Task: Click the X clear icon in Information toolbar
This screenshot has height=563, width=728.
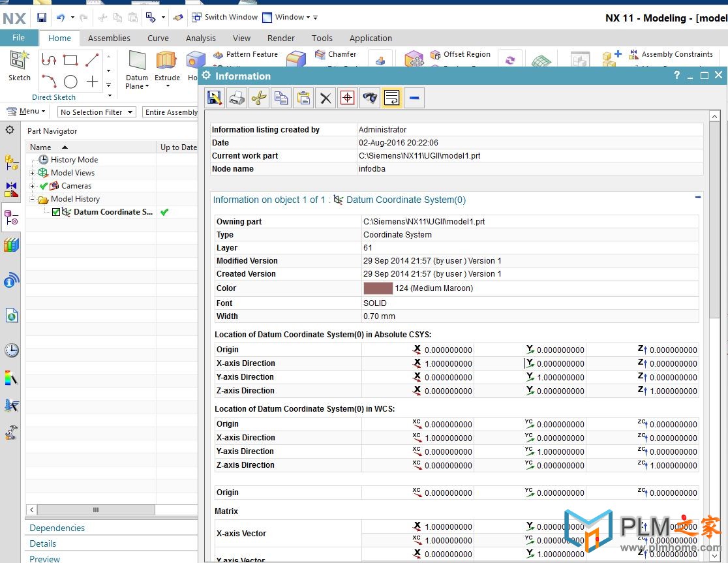Action: pyautogui.click(x=326, y=98)
